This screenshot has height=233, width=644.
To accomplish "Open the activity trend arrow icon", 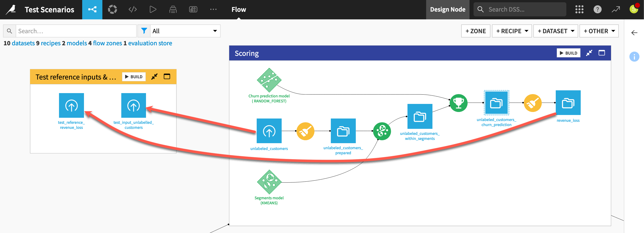I will pos(616,10).
